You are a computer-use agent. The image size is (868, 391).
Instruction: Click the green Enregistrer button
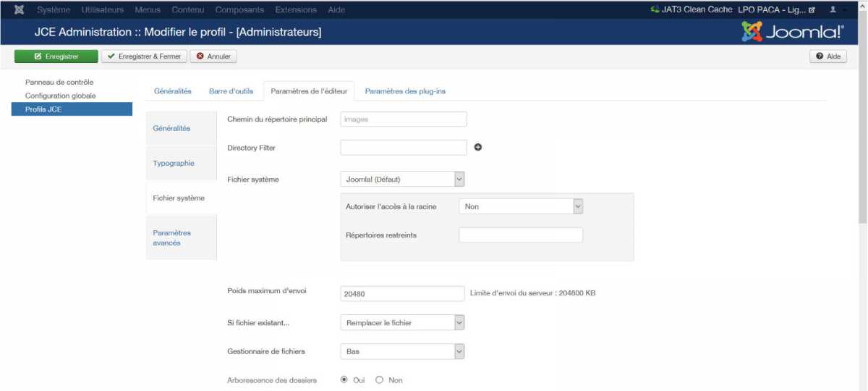tap(56, 56)
